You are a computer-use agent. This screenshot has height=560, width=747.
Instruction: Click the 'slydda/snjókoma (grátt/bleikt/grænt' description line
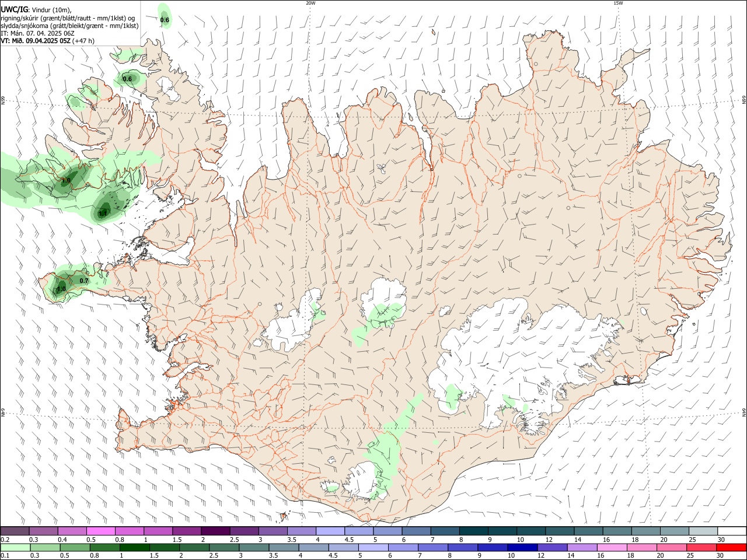(69, 26)
